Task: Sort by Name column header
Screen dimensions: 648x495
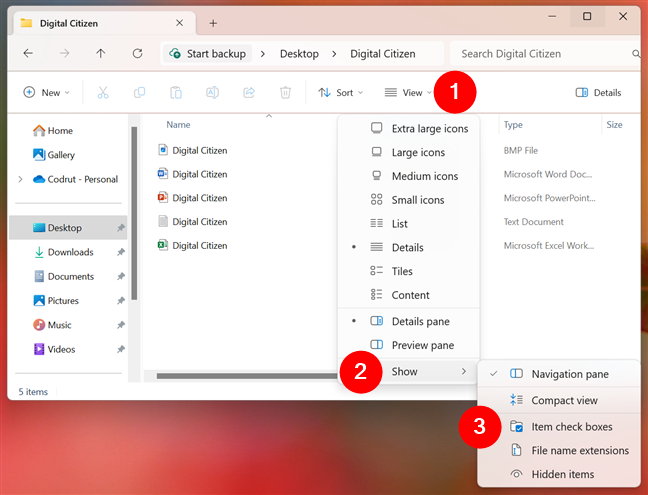Action: point(178,125)
